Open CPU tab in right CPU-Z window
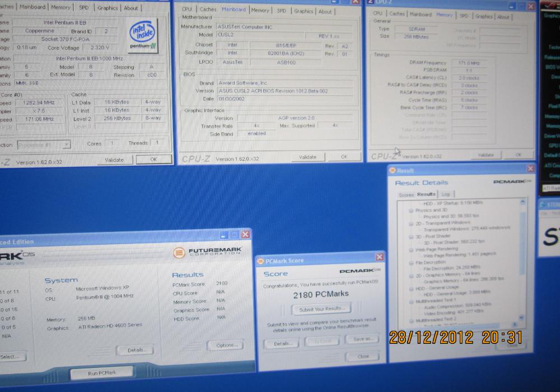This screenshot has height=392, width=560. [377, 13]
